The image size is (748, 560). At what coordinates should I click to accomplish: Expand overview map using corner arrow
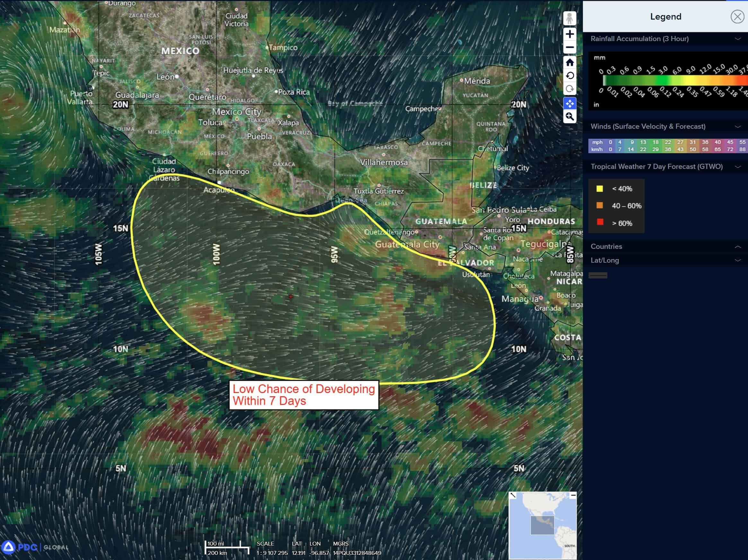pyautogui.click(x=513, y=495)
